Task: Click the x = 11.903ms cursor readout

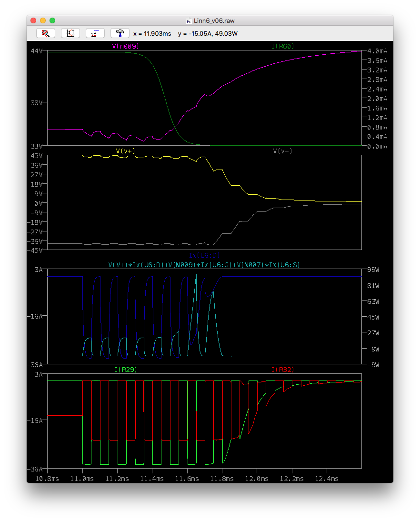Action: (x=152, y=33)
